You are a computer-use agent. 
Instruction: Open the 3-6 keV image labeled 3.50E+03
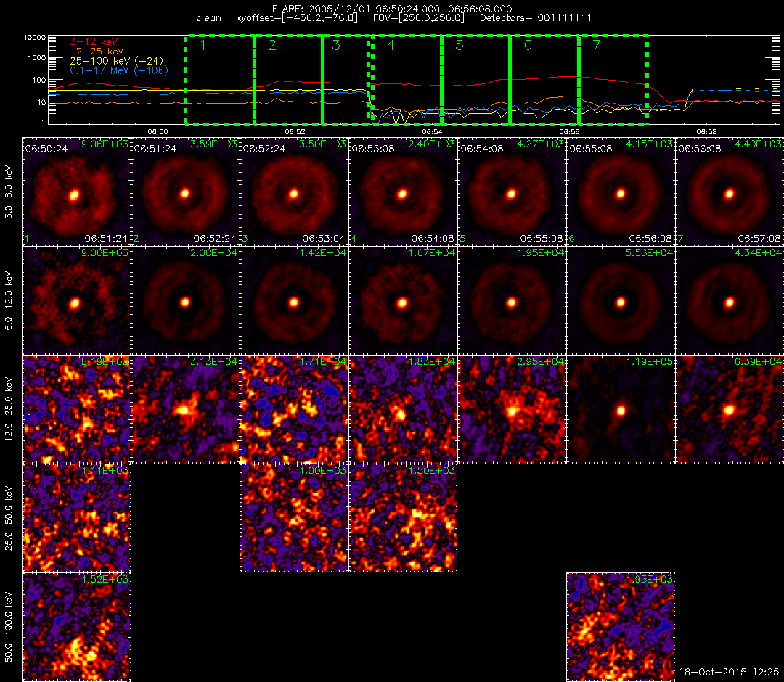click(x=294, y=192)
